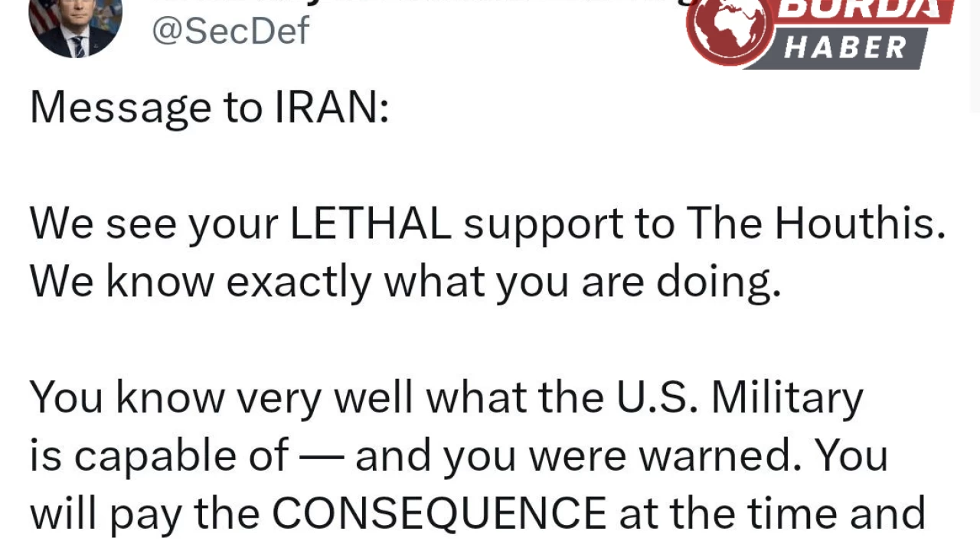Open the SecDef profile avatar photo
Screen dimensions: 980x551
click(76, 27)
